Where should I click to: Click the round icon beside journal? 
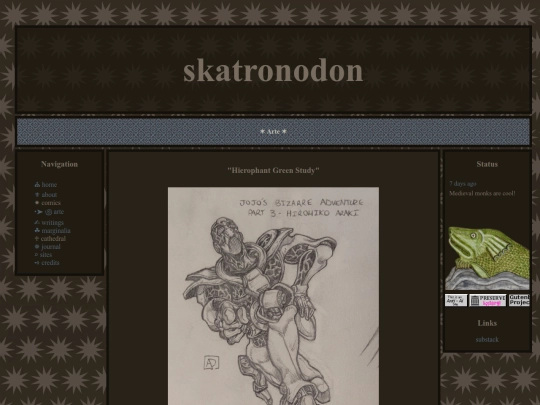tap(37, 247)
